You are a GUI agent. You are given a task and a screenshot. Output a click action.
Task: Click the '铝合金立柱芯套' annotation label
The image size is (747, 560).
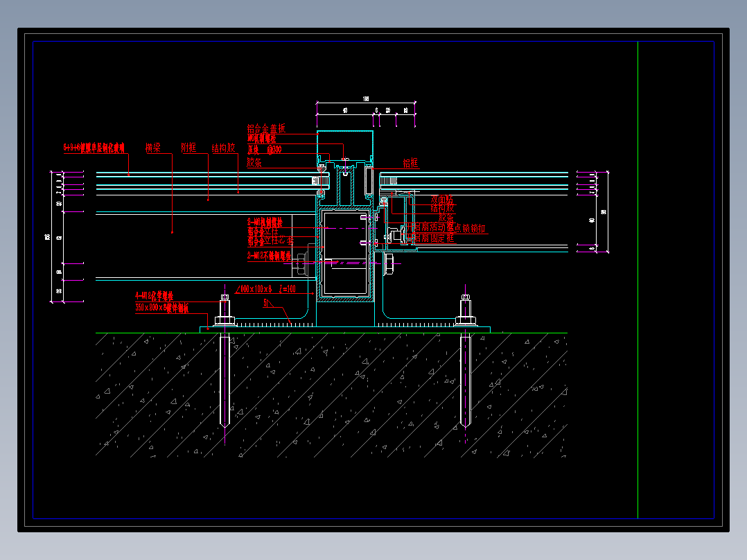point(270,241)
